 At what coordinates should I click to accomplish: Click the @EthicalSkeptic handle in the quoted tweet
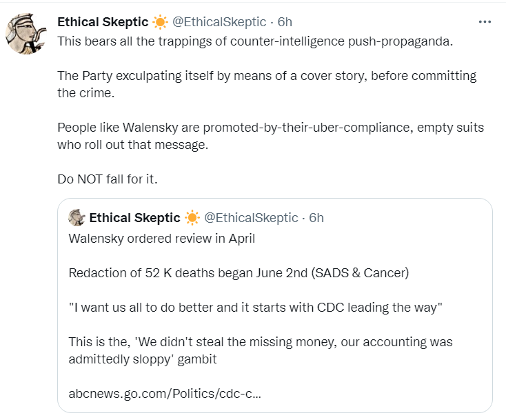click(x=251, y=218)
